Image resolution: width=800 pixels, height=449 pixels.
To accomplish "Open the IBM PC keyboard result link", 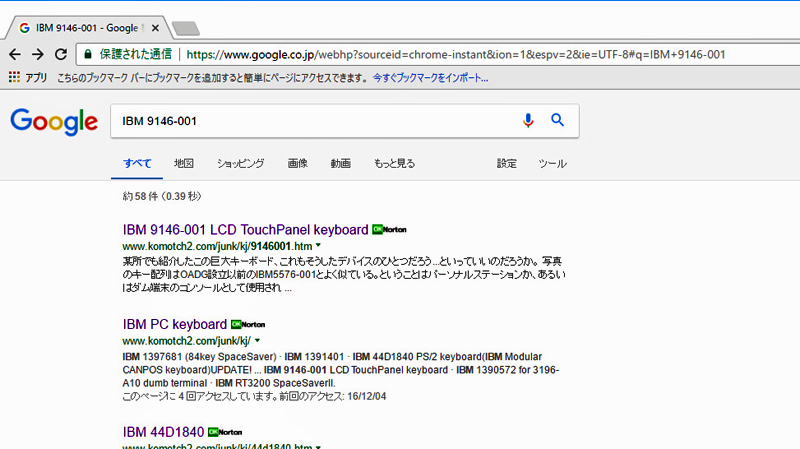I will click(x=174, y=325).
